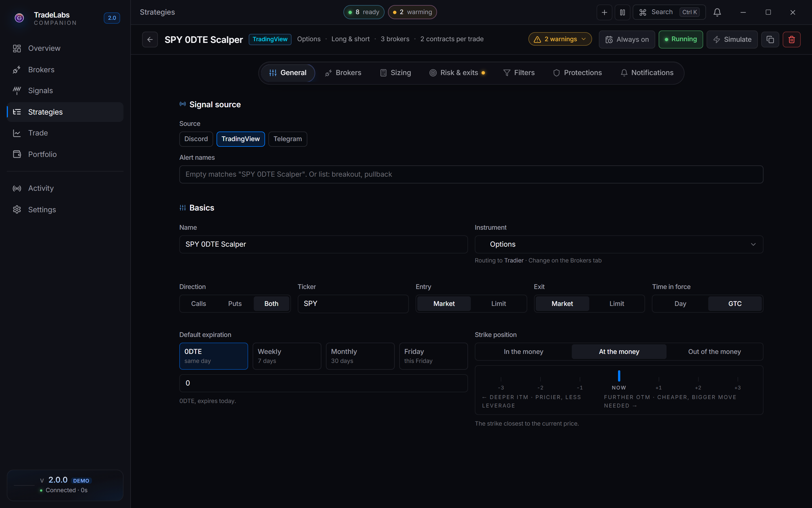Click the warning triangle icon

tap(537, 39)
